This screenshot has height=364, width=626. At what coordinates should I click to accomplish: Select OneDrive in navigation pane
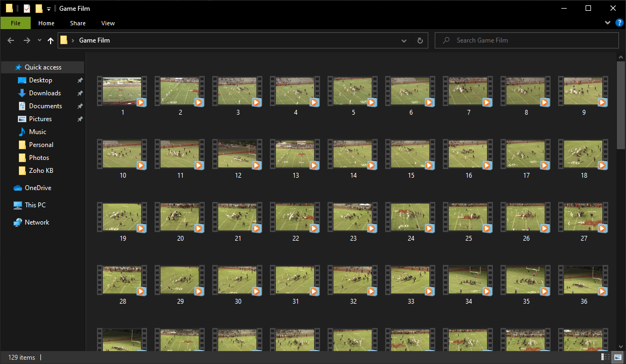pos(38,187)
